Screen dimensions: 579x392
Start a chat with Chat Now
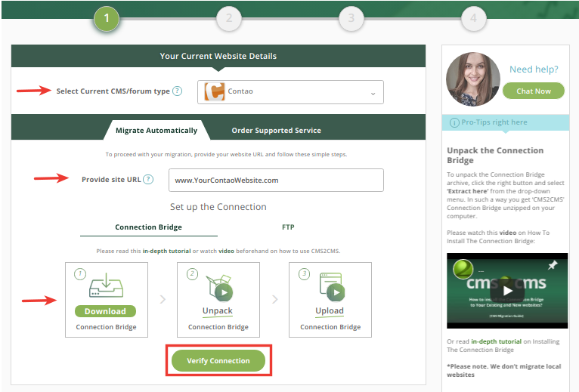coord(534,91)
